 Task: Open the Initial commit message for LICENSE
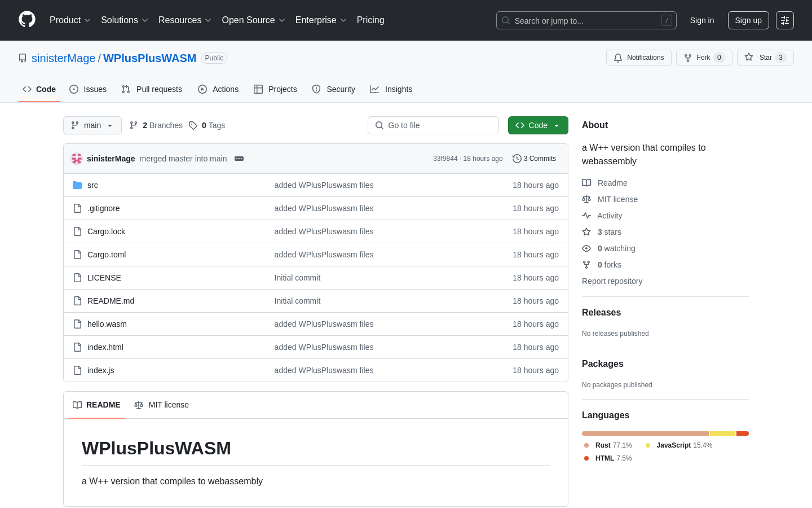(297, 278)
